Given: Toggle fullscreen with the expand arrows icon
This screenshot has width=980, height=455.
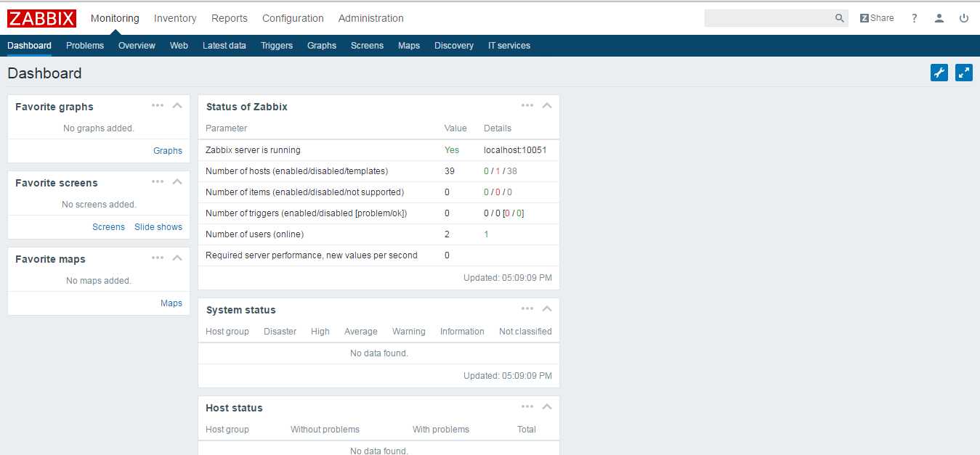Looking at the screenshot, I should point(964,73).
